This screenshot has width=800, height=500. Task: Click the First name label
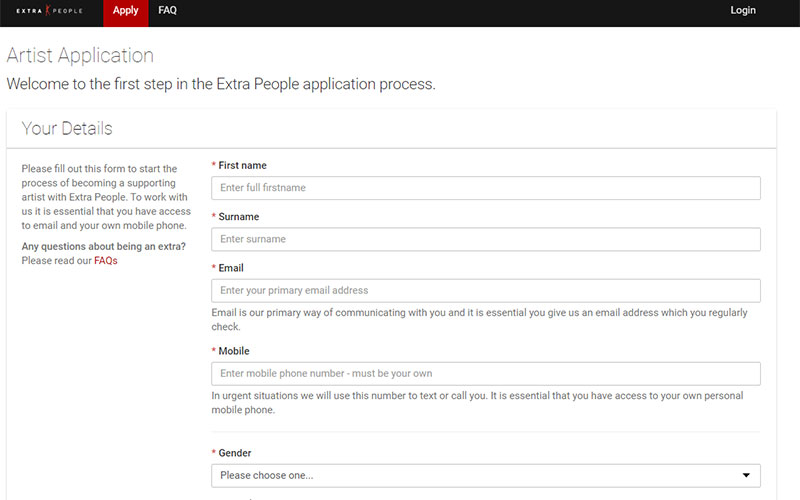point(242,165)
